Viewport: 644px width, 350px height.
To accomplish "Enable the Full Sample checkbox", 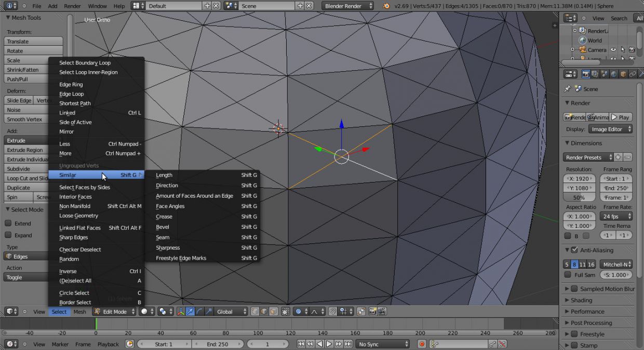I will coord(568,275).
